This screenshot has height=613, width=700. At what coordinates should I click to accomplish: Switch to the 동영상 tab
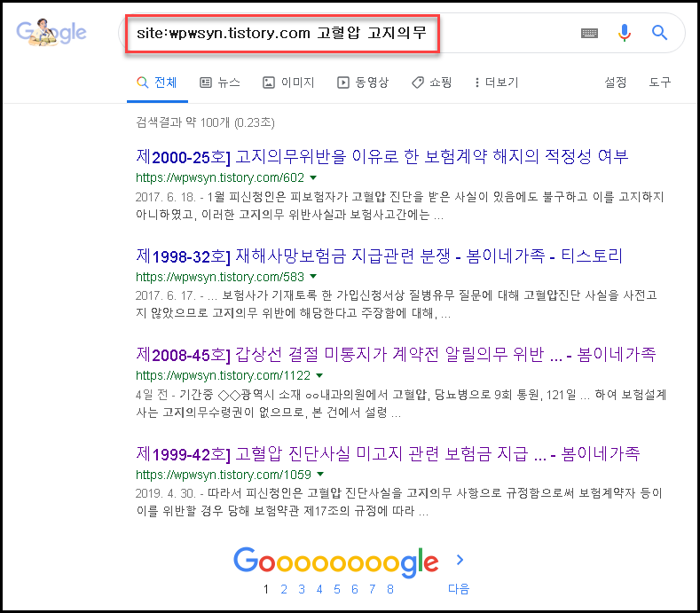[x=363, y=83]
